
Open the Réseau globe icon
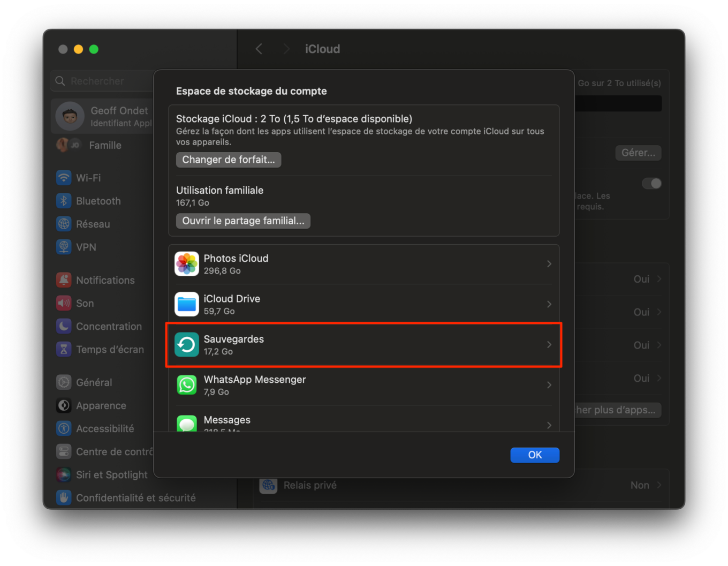64,224
